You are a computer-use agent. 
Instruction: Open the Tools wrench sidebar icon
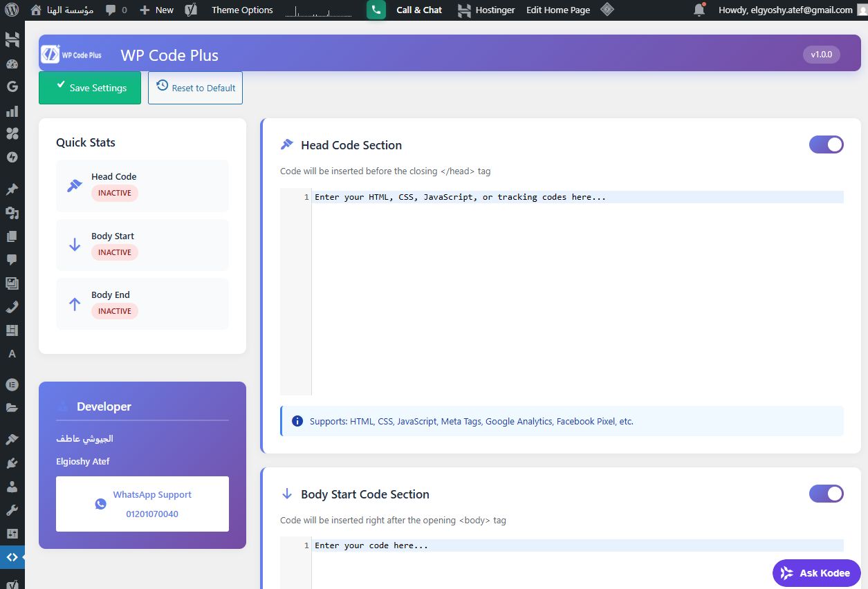pos(12,510)
